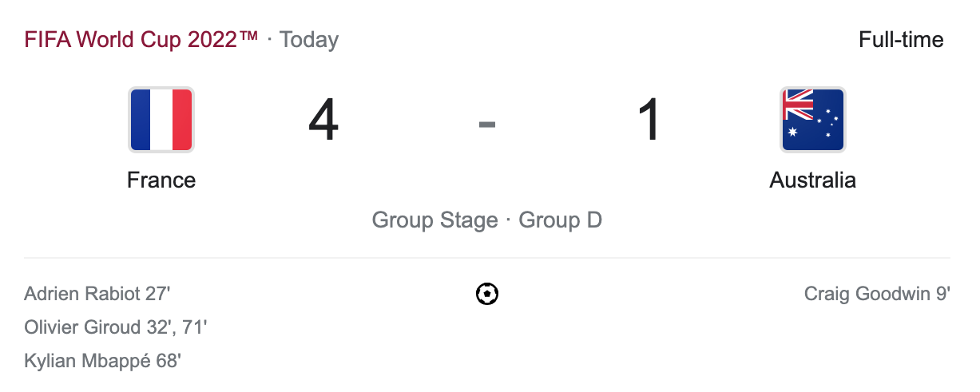The width and height of the screenshot is (980, 392).
Task: Click the France team name
Action: pyautogui.click(x=161, y=180)
